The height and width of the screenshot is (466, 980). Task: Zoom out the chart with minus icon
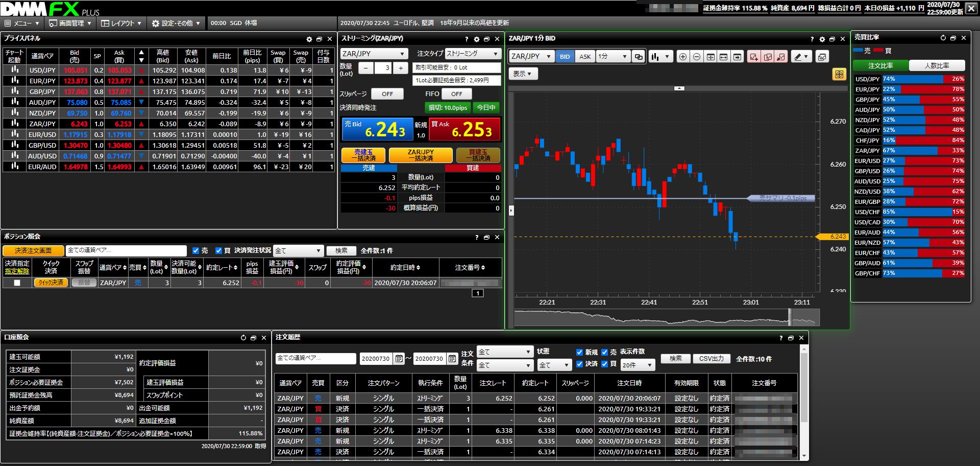697,57
